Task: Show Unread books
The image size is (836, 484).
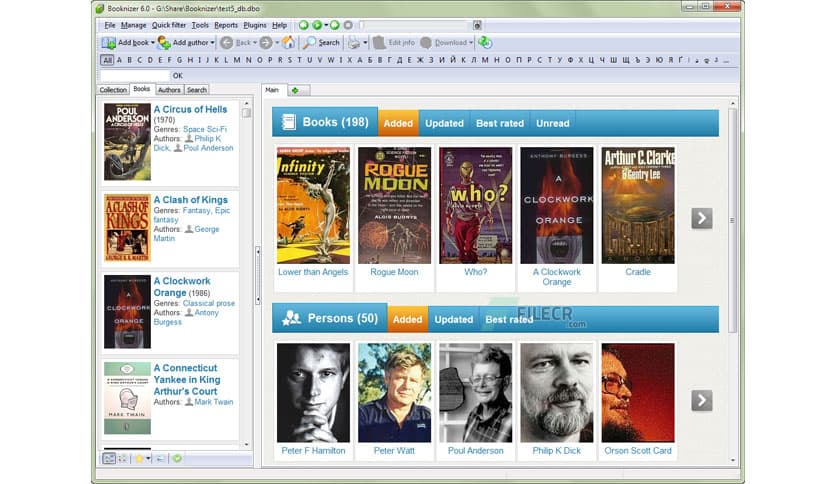Action: pyautogui.click(x=552, y=123)
